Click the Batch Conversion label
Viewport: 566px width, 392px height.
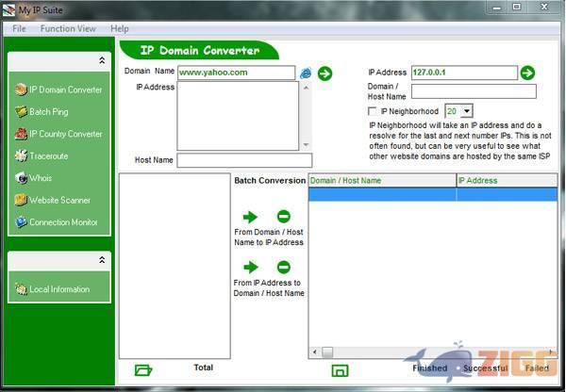[x=270, y=180]
